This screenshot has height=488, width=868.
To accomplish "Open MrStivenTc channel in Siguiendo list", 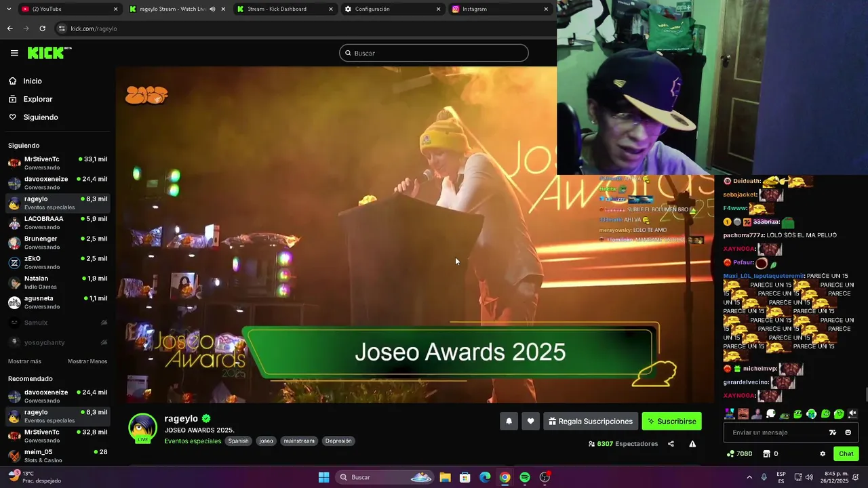I will pyautogui.click(x=58, y=163).
